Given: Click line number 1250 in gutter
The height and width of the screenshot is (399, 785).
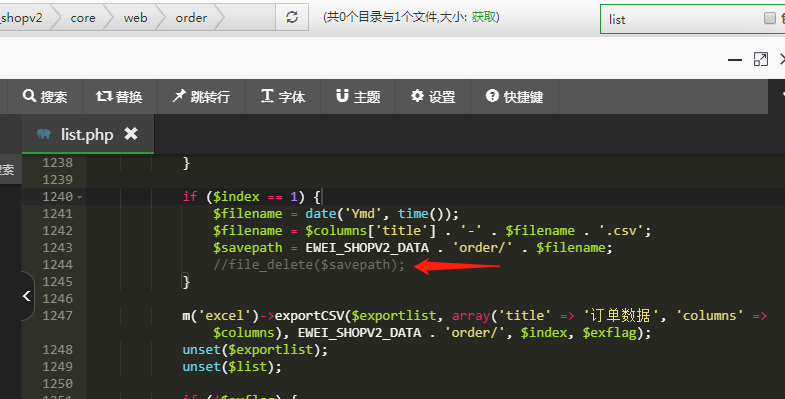Looking at the screenshot, I should 58,383.
